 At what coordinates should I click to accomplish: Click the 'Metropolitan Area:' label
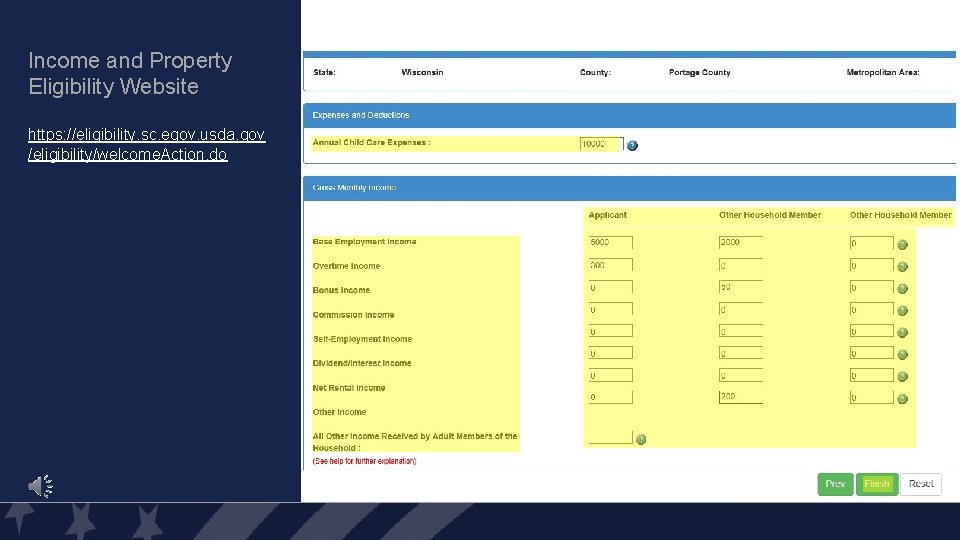pos(883,72)
